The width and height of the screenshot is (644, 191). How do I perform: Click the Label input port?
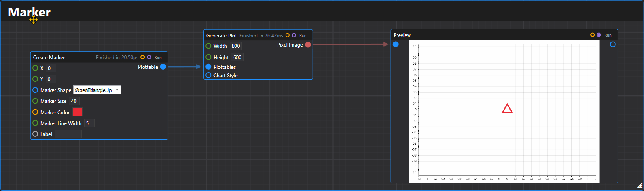[35, 134]
